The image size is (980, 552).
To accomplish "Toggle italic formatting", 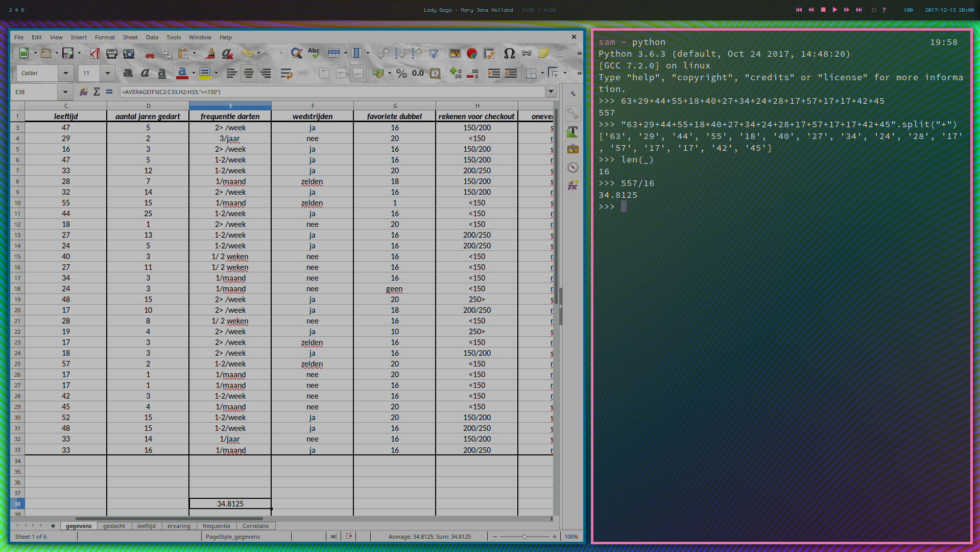I will [145, 73].
